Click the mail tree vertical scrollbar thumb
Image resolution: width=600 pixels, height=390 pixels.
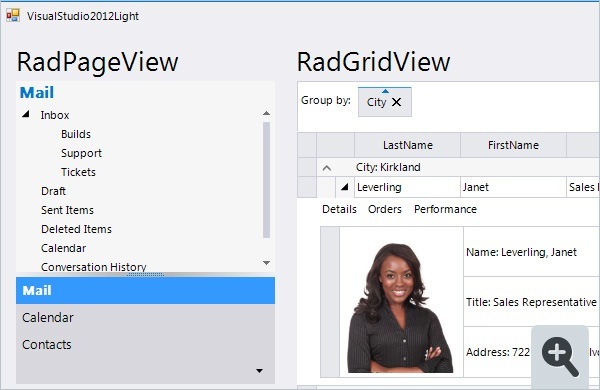[267, 180]
